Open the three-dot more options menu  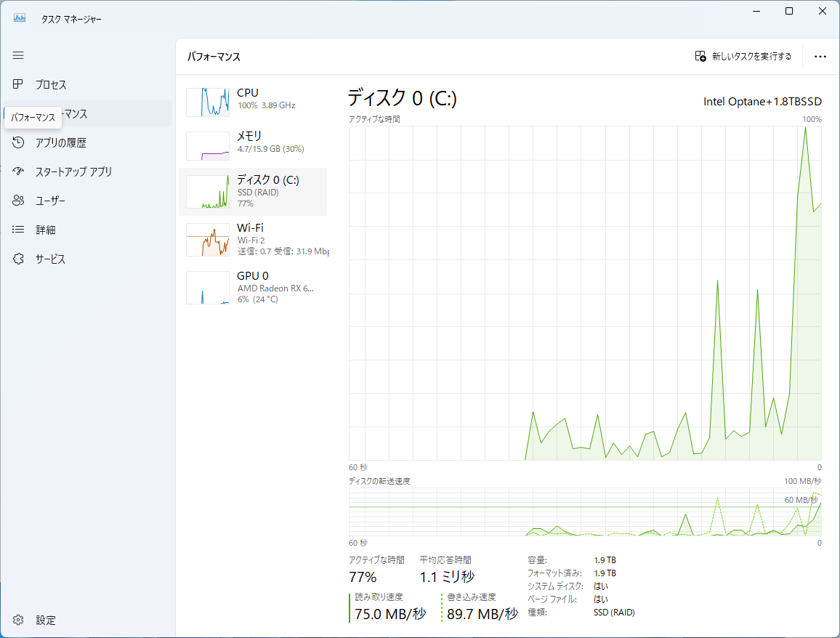tap(820, 57)
